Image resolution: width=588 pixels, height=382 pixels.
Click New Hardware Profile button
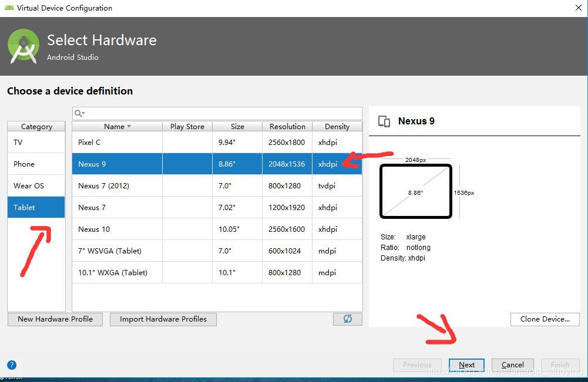coord(55,319)
